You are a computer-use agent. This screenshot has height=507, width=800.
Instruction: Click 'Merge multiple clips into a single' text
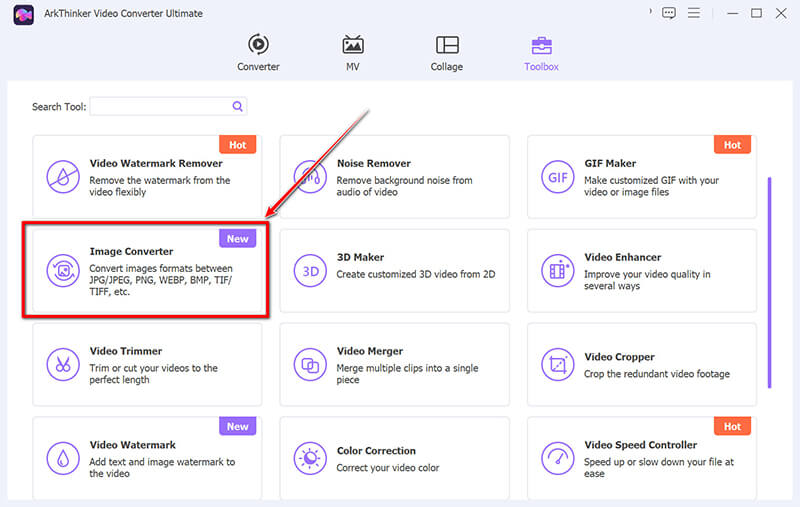(x=407, y=368)
